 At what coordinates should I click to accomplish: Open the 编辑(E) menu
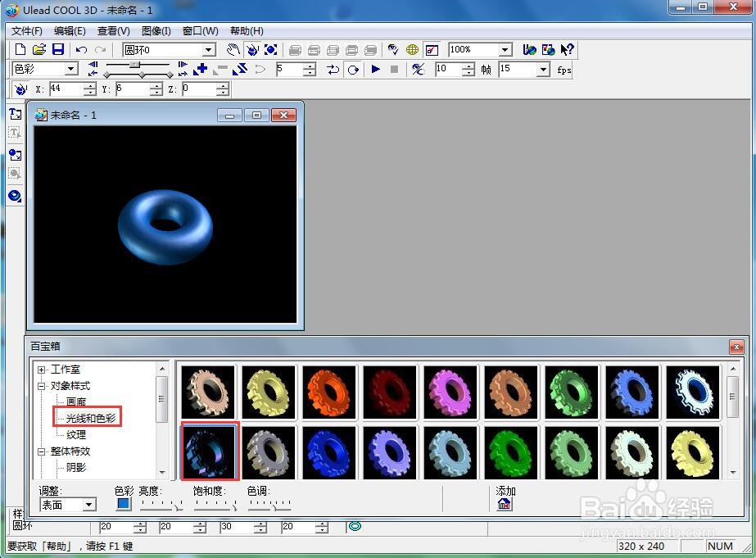[70, 31]
